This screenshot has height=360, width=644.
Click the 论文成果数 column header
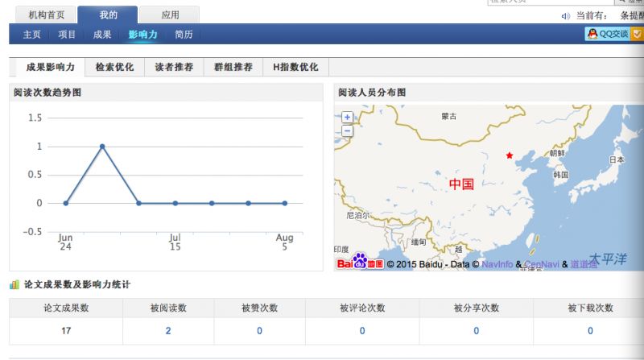[x=66, y=308]
